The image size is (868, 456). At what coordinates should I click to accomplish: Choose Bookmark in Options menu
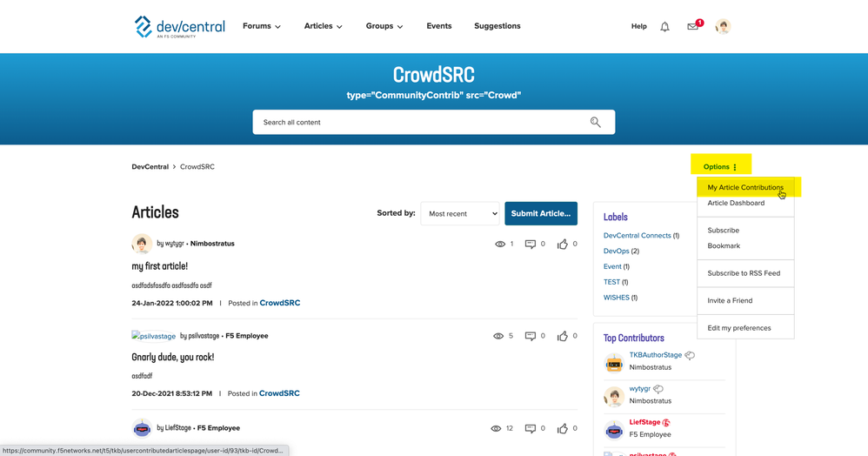point(724,245)
